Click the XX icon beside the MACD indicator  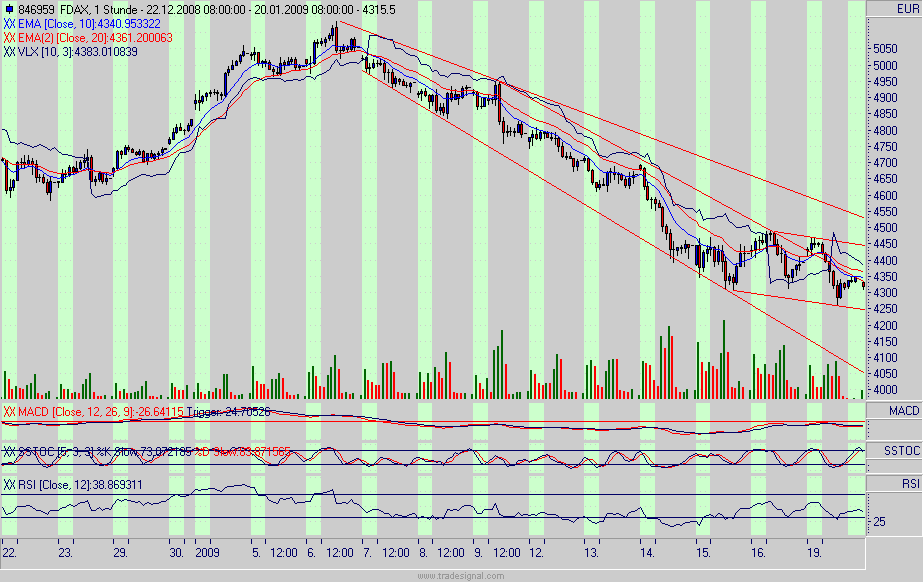8,409
